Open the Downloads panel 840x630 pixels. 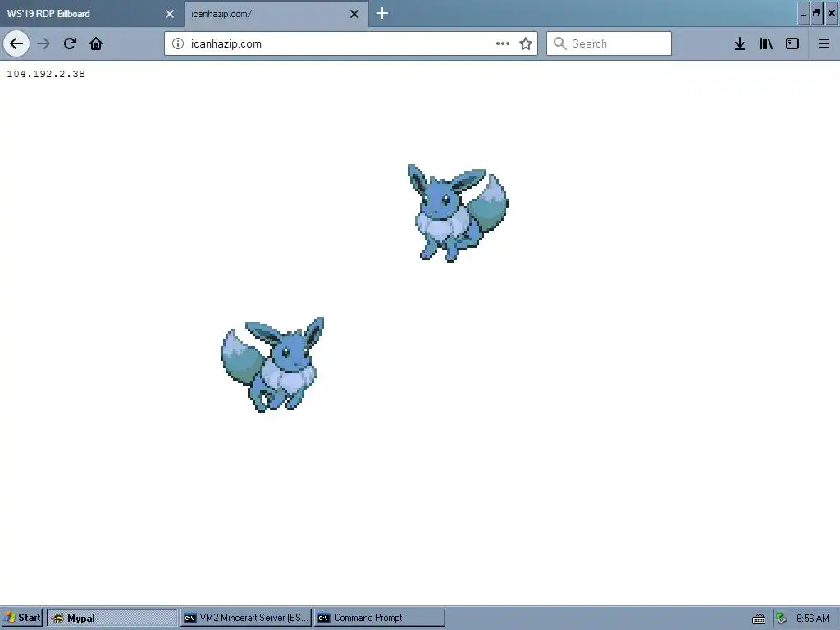pos(740,43)
